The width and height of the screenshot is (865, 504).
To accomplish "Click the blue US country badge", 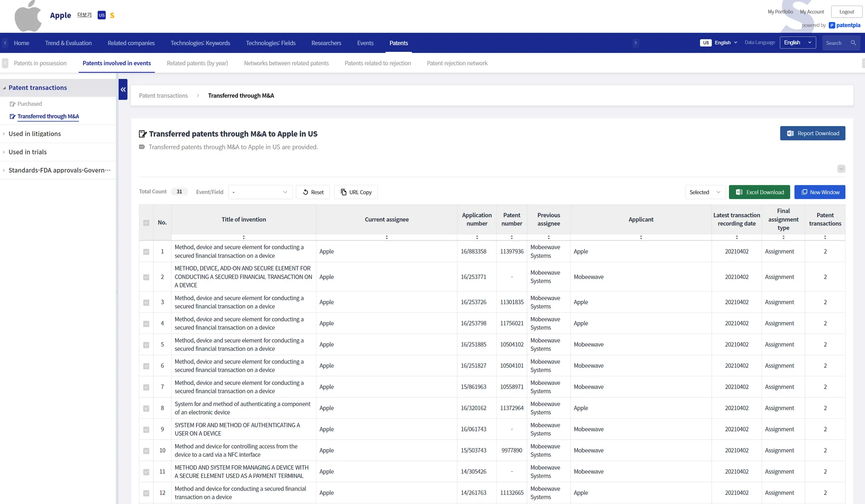I will 101,15.
